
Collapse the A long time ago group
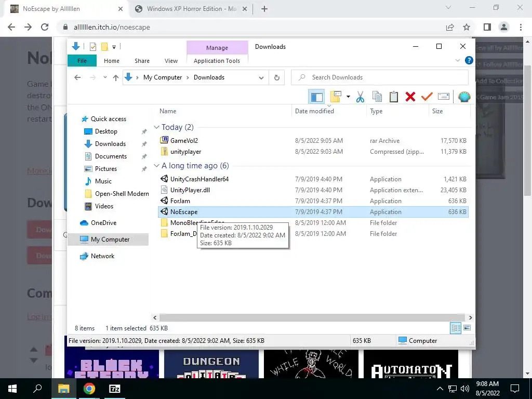(x=156, y=166)
